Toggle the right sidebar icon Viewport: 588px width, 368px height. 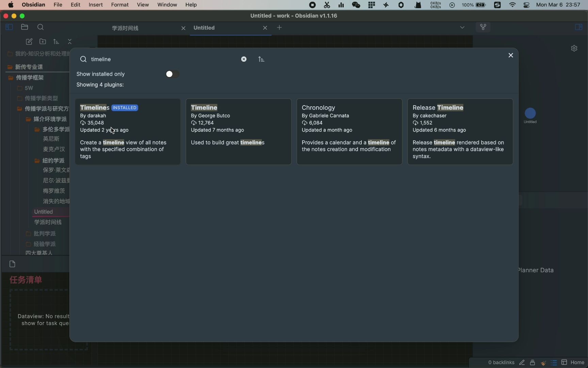click(x=578, y=27)
